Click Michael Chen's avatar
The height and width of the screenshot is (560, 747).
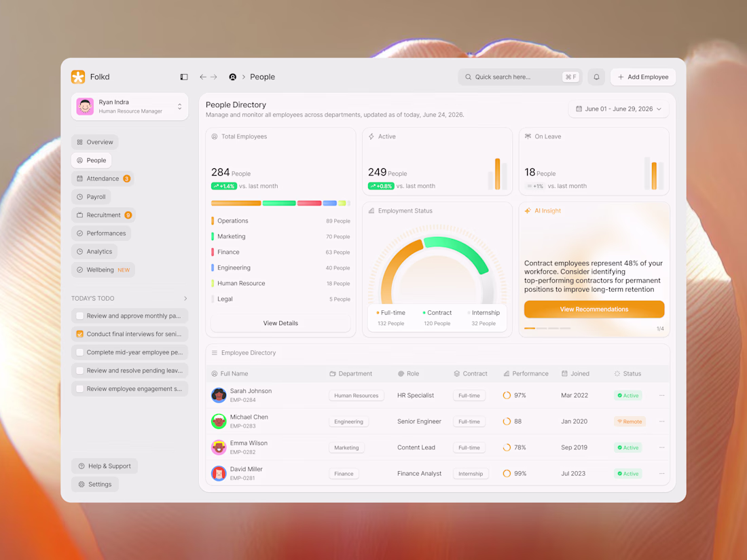219,422
